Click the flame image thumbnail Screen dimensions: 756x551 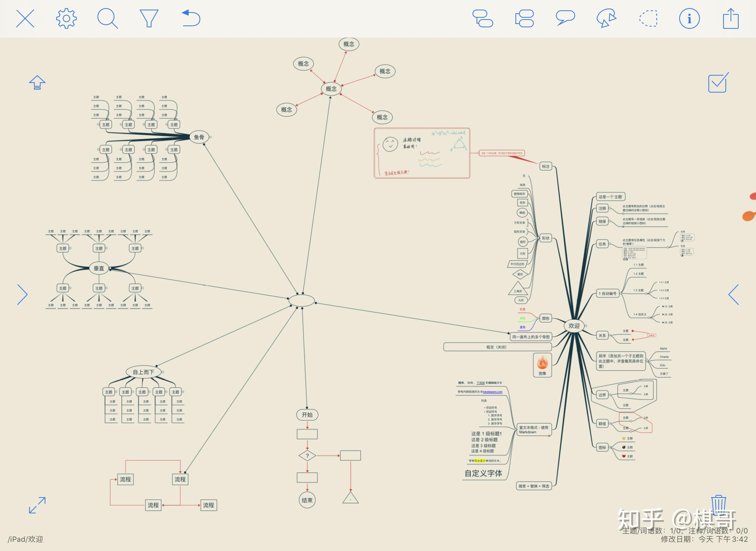pos(542,363)
